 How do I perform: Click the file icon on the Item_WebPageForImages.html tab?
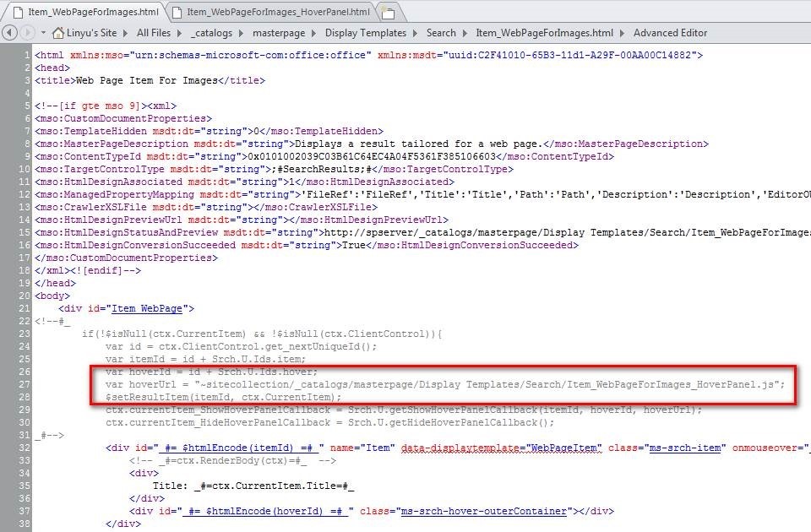click(x=19, y=12)
